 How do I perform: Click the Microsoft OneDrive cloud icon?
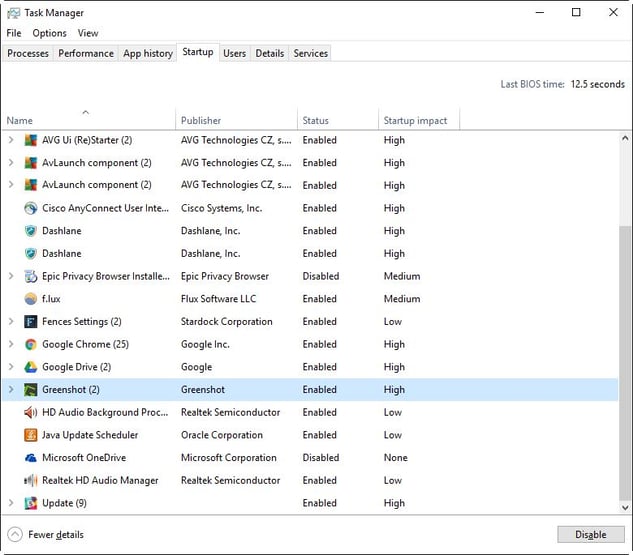(31, 458)
